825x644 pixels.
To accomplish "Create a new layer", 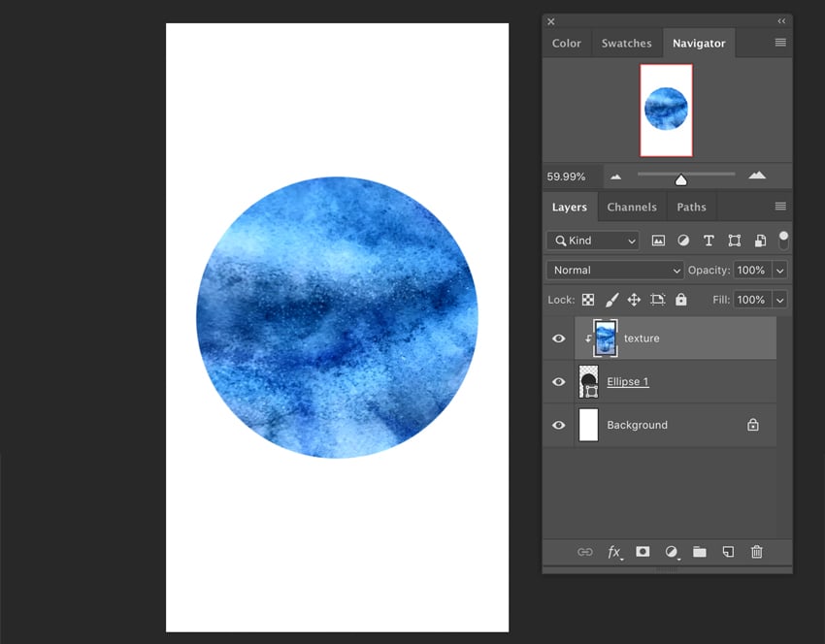I will [x=727, y=552].
